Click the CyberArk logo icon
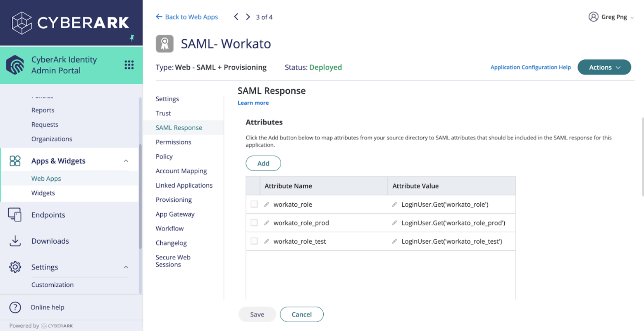The width and height of the screenshot is (644, 332). tap(22, 23)
